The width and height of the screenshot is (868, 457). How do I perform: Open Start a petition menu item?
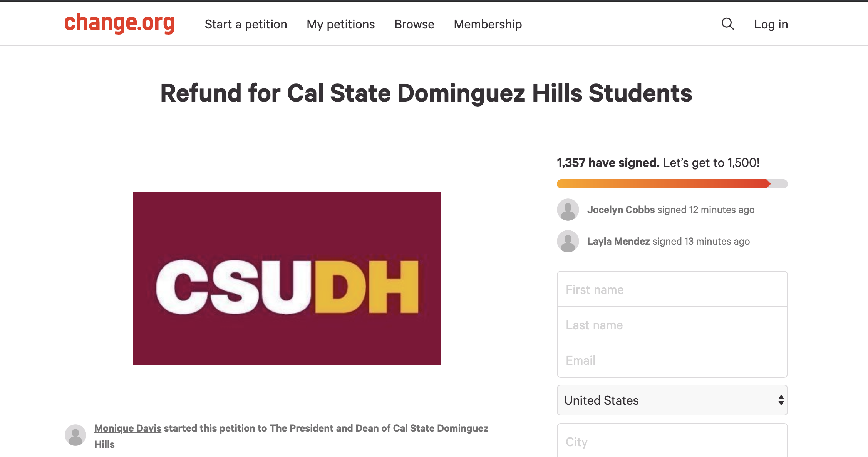point(246,24)
